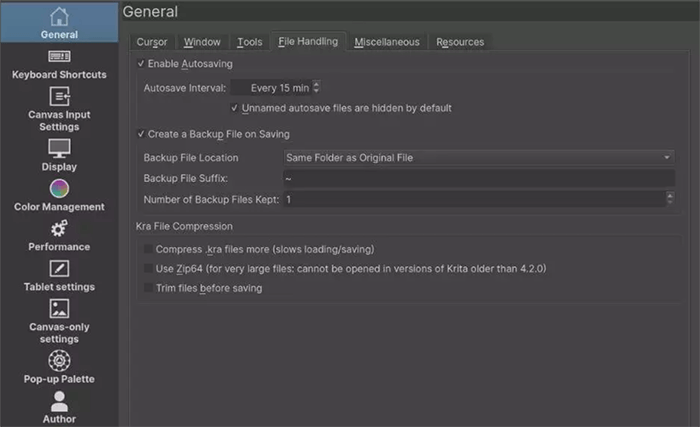Adjust Number of Backup Files Kept spinner
Screen dimensions: 700x427
[x=668, y=200]
